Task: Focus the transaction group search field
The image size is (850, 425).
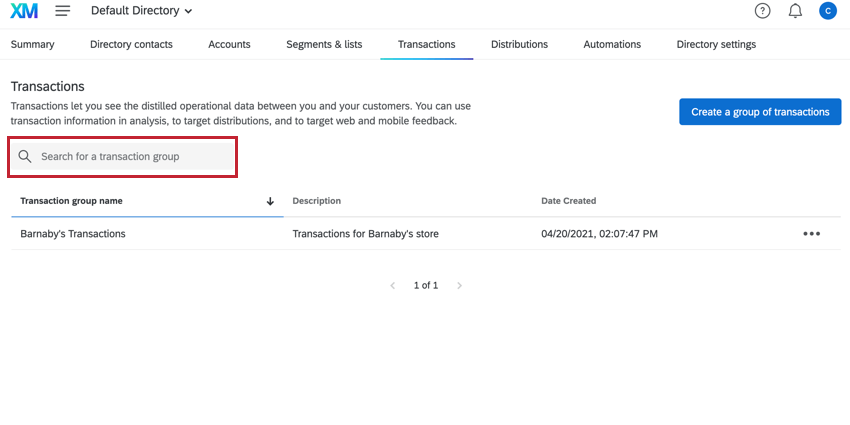Action: tap(130, 157)
